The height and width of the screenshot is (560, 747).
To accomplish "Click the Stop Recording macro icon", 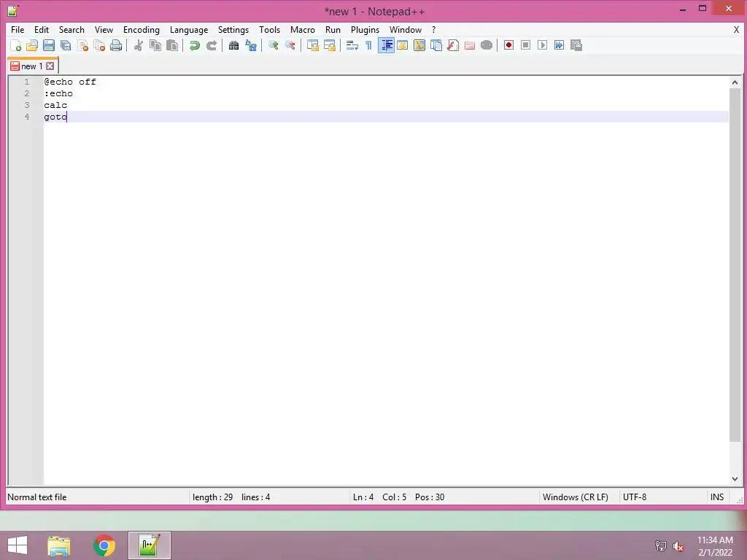I will tap(525, 45).
